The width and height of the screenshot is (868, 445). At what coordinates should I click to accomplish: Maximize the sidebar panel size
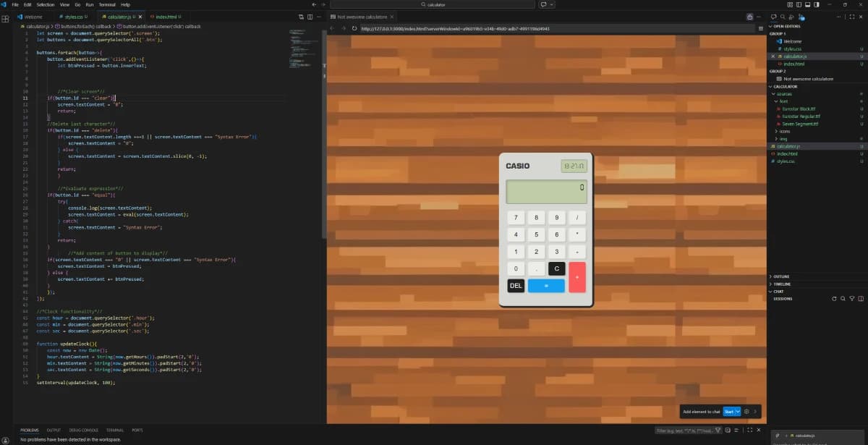point(853,16)
